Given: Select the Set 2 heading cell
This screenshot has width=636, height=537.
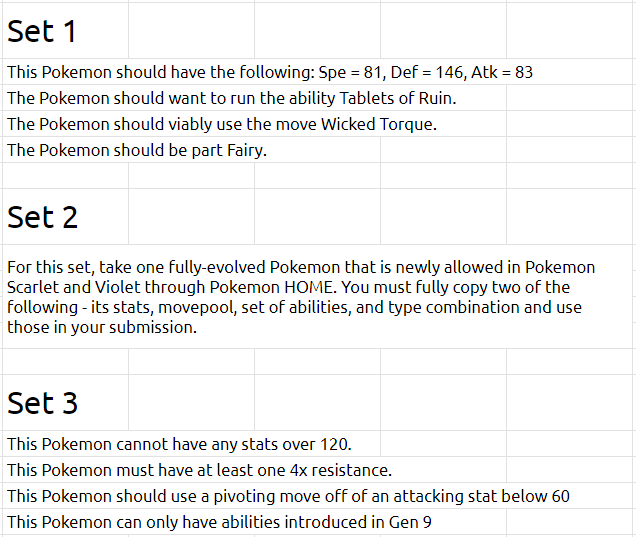Looking at the screenshot, I should point(65,217).
